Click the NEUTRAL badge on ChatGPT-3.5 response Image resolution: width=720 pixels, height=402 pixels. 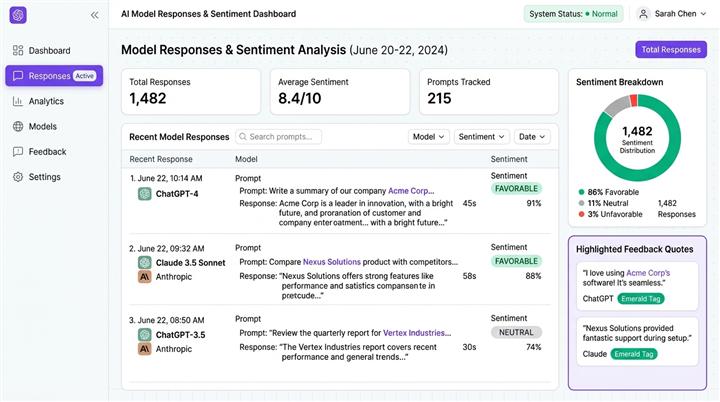point(516,333)
